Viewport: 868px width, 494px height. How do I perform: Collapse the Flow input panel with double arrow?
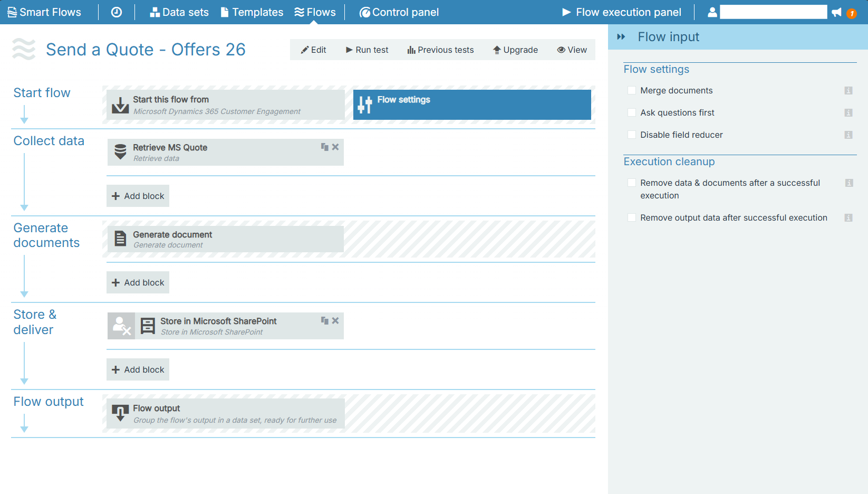(x=621, y=37)
